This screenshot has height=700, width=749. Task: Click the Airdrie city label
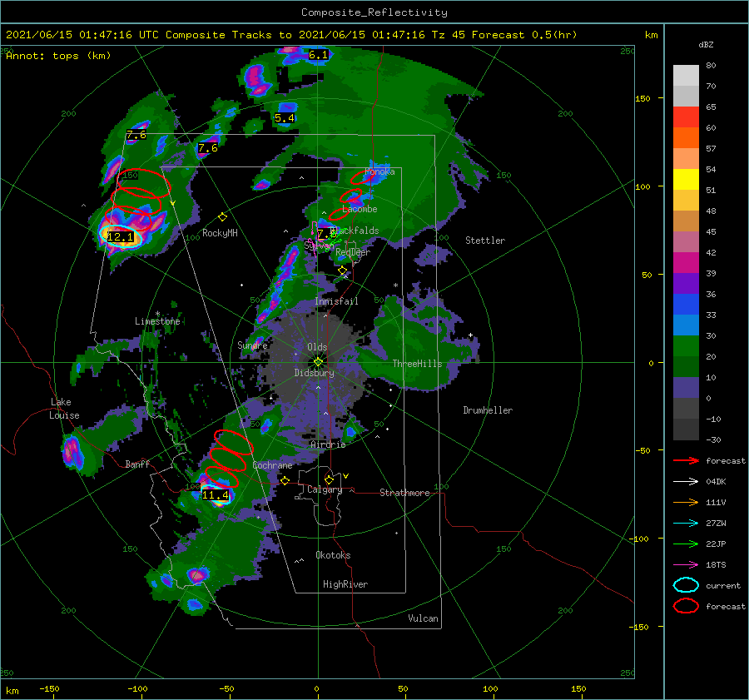coord(328,444)
